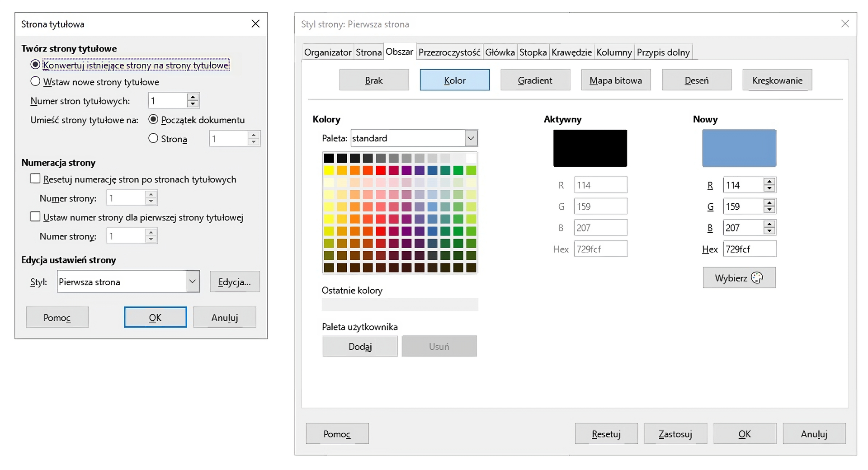
Task: Click the Zastosuj button
Action: pos(675,434)
